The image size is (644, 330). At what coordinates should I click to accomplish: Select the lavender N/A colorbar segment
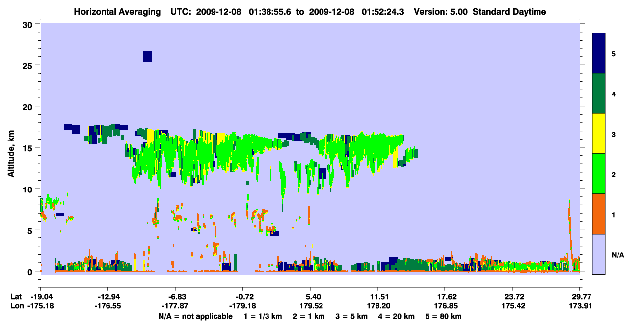[599, 253]
